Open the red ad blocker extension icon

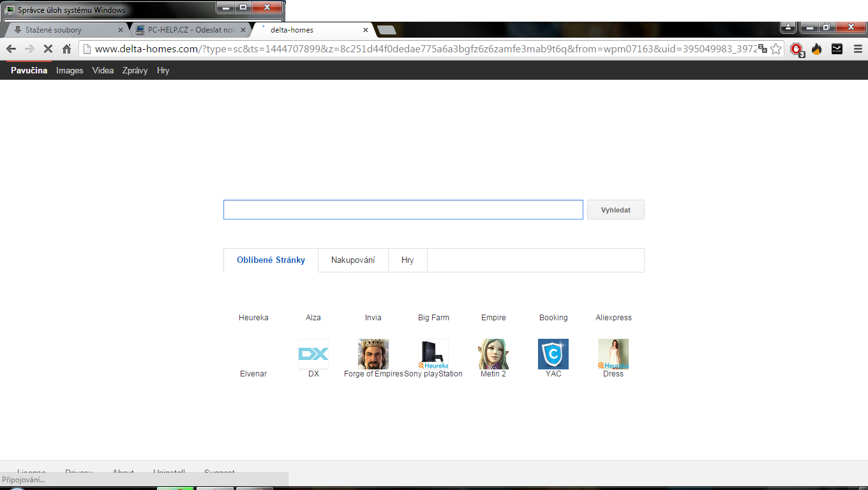tap(797, 49)
